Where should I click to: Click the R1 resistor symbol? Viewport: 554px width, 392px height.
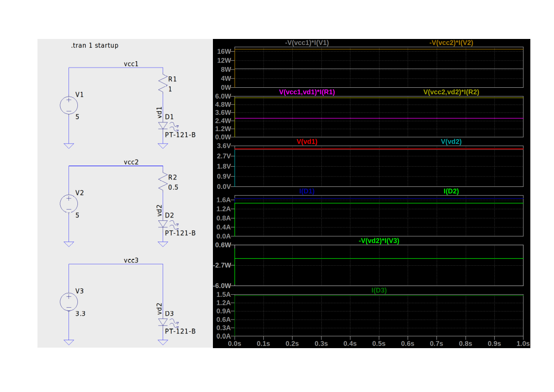click(163, 84)
